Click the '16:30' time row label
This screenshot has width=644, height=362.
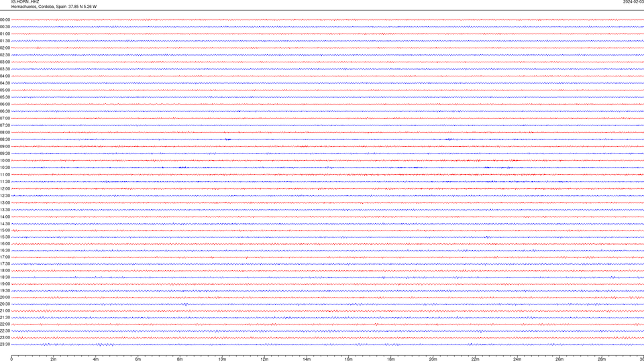tap(5, 250)
